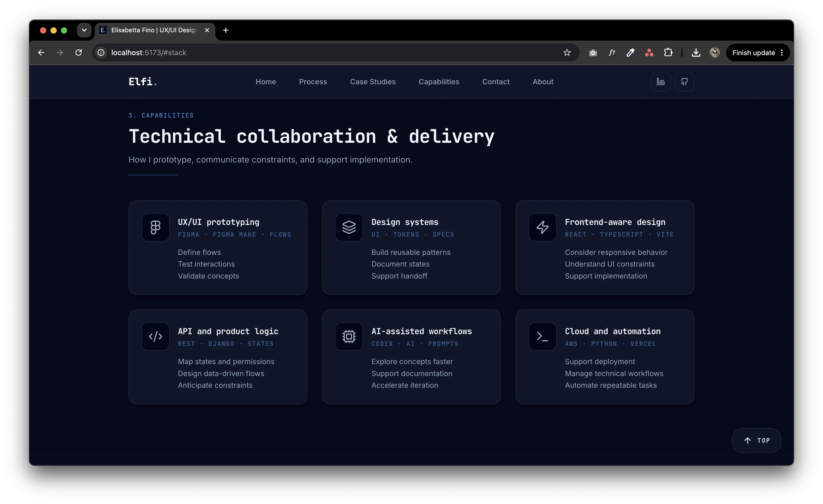The image size is (823, 504).
Task: Click the CODEX · AI · PROMPTS tags
Action: [x=415, y=344]
